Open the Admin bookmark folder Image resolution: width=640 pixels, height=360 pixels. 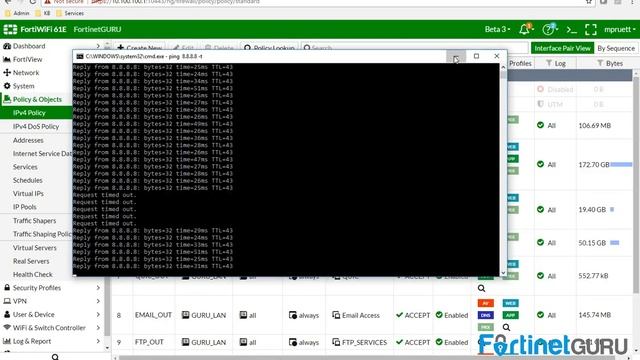(x=17, y=13)
